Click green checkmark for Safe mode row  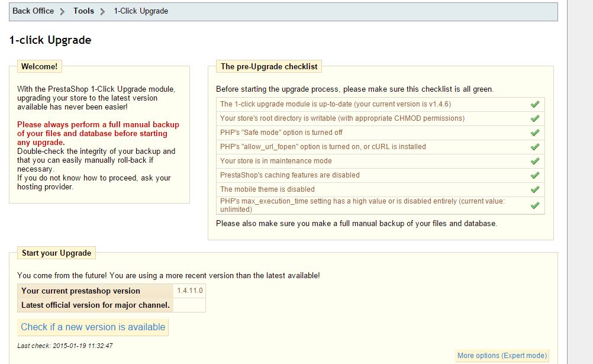click(x=535, y=133)
